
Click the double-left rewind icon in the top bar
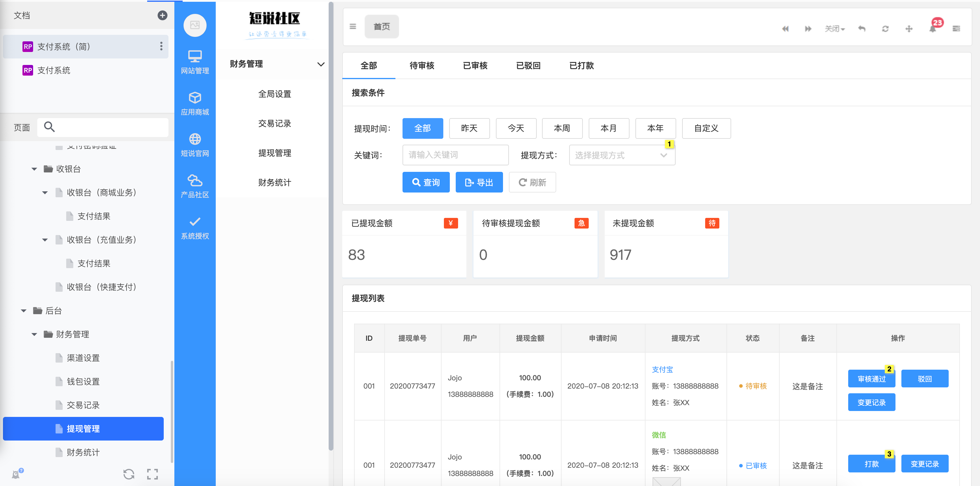coord(785,29)
